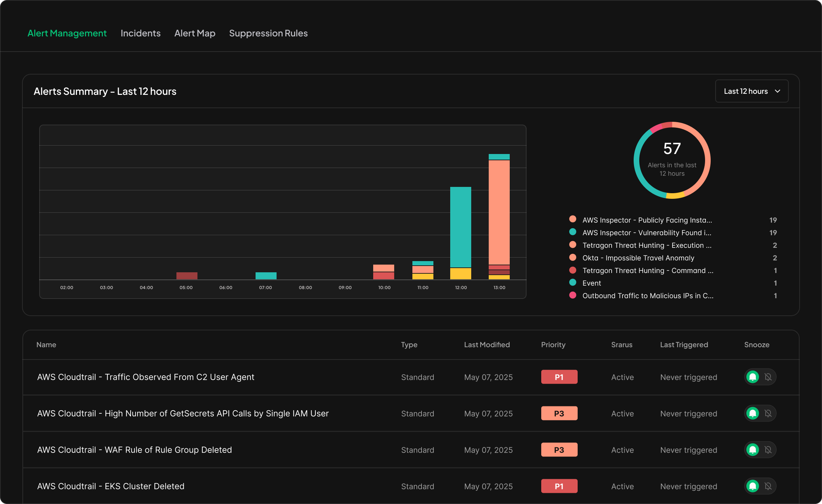Click active bell icon for EKS Cluster alert
This screenshot has height=504, width=822.
point(753,486)
